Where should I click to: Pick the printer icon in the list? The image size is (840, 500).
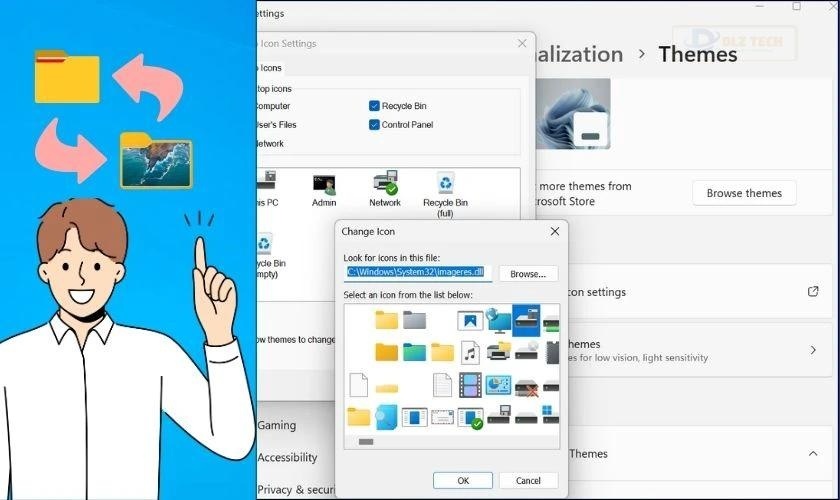pos(498,352)
